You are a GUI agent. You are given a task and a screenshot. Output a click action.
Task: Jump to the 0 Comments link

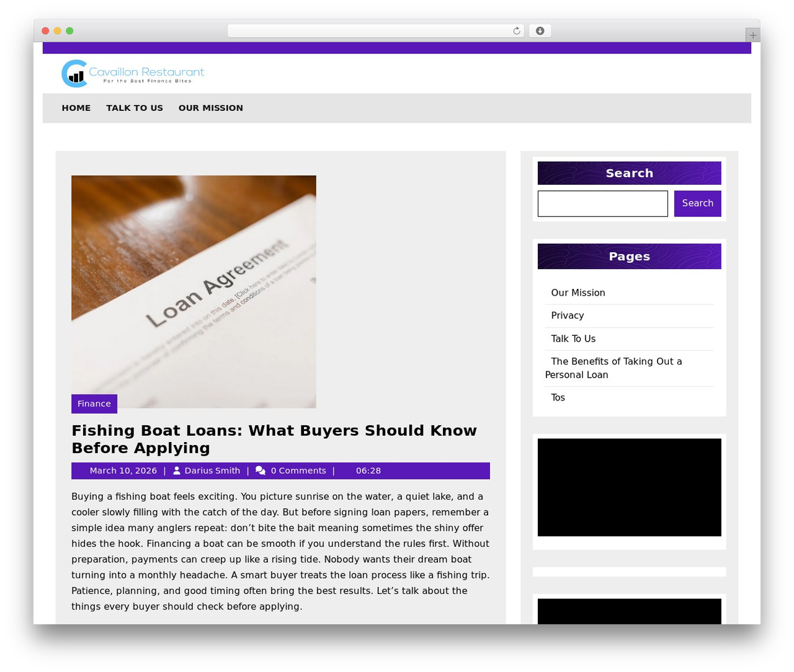(298, 471)
